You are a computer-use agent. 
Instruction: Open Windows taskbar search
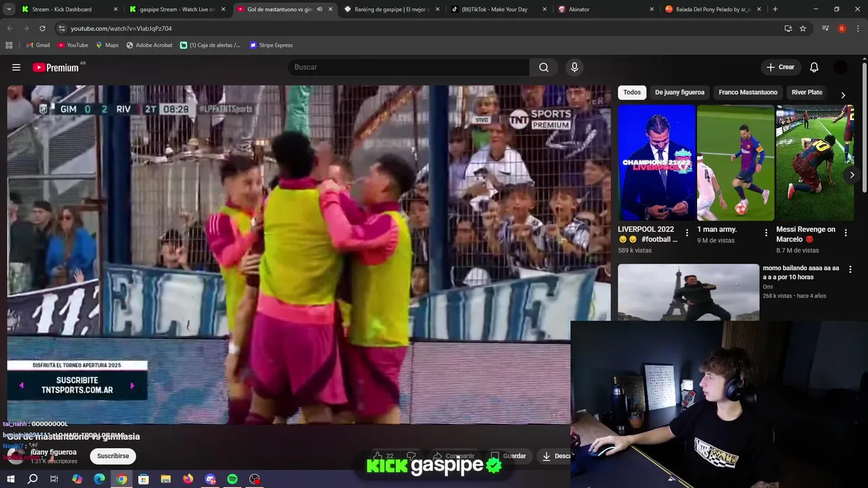pyautogui.click(x=32, y=479)
